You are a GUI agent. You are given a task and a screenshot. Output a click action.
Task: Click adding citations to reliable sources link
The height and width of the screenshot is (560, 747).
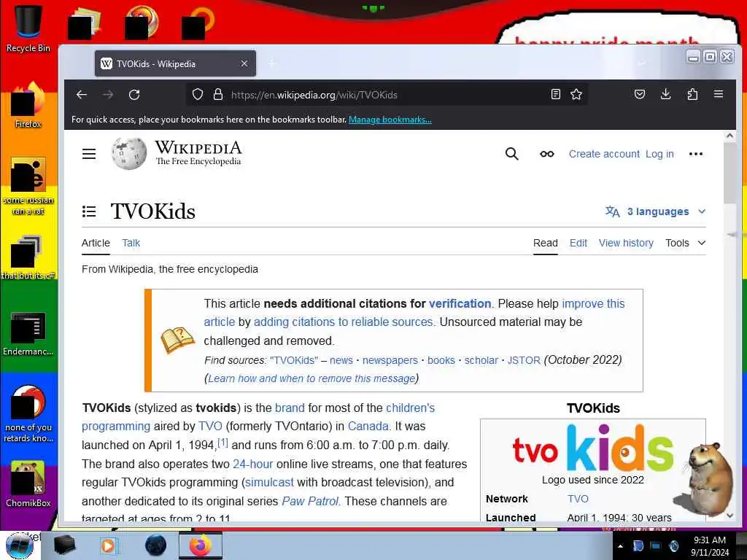[x=343, y=322]
